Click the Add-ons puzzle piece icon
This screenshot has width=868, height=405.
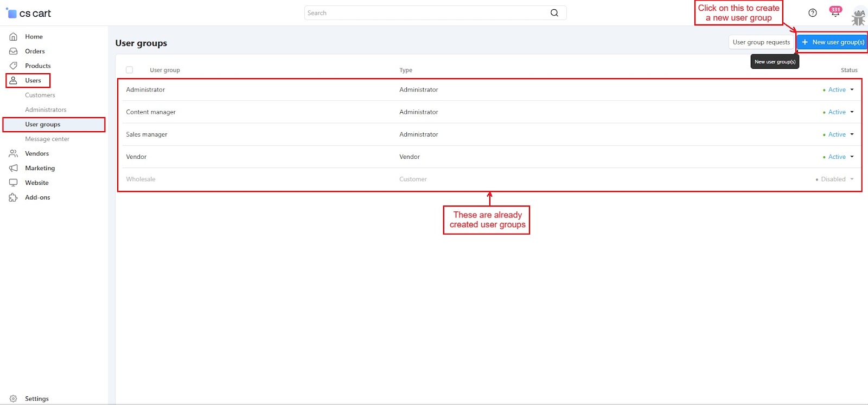click(x=14, y=198)
